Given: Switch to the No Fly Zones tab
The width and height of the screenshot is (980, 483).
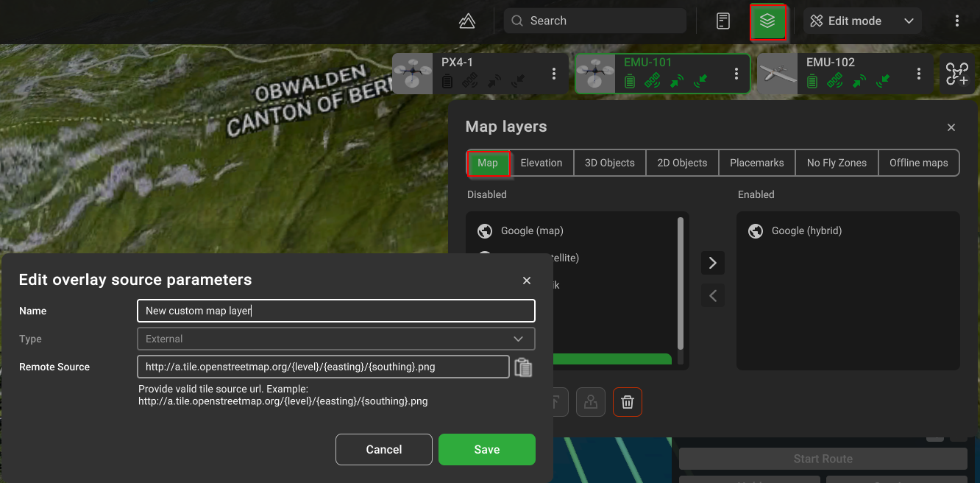Looking at the screenshot, I should pos(837,163).
